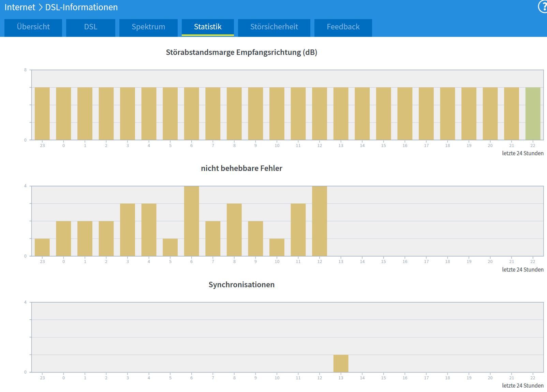Click 'letzte 24 Stunden' under the Fehler chart
The height and width of the screenshot is (392, 547).
pyautogui.click(x=523, y=270)
